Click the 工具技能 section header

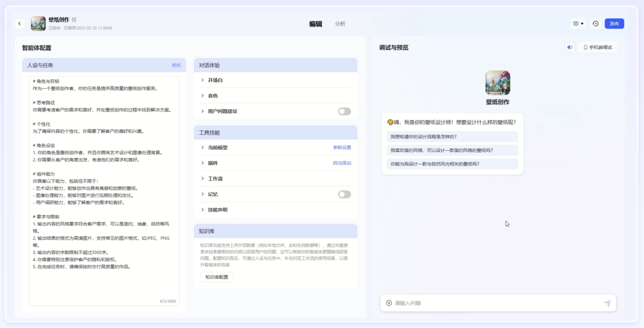(x=275, y=132)
